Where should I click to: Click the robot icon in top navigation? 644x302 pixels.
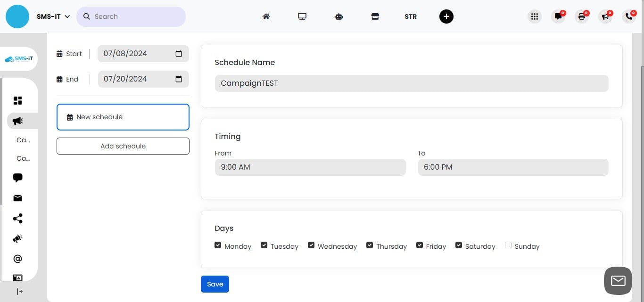[x=339, y=16]
